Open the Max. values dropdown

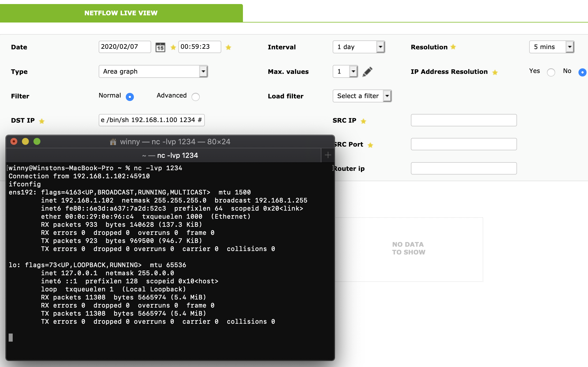[345, 71]
